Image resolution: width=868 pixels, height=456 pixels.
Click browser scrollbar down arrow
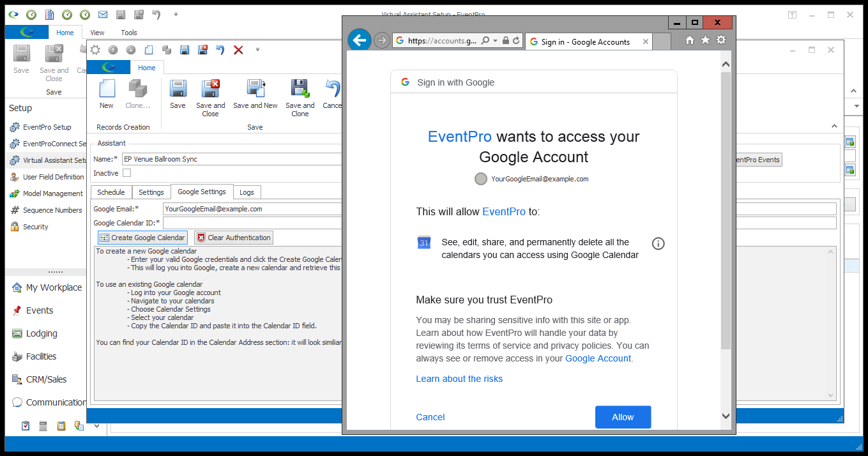(x=726, y=416)
